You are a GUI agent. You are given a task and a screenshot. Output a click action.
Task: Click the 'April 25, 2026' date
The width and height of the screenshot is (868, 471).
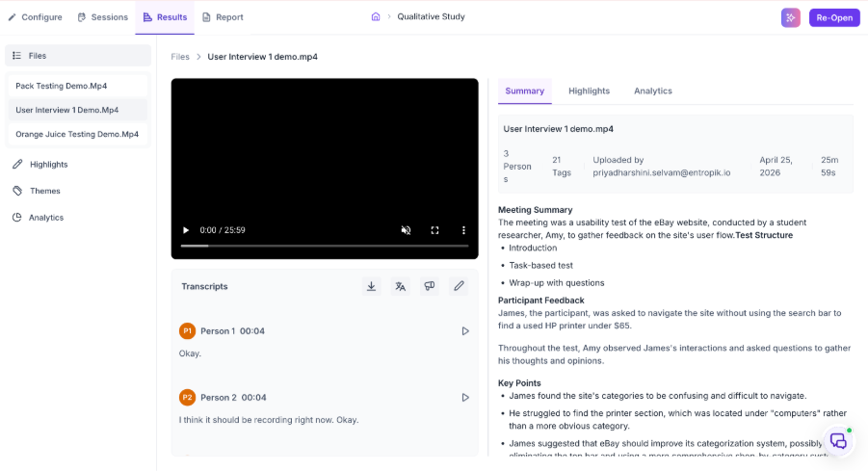(x=776, y=166)
